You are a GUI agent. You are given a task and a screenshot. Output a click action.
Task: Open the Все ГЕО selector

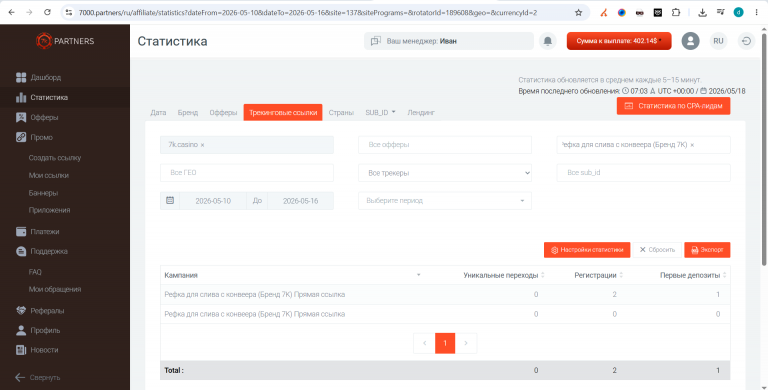[x=247, y=173]
